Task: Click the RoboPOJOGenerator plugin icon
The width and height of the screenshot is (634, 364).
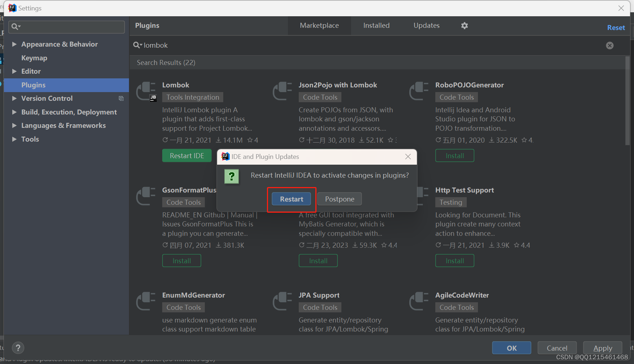Action: pos(419,91)
